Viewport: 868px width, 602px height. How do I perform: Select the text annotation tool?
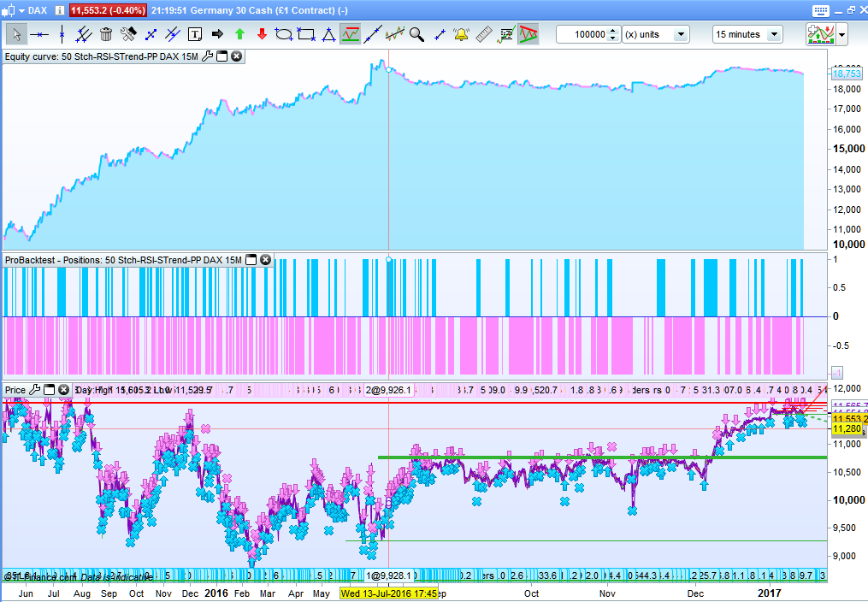click(x=195, y=34)
